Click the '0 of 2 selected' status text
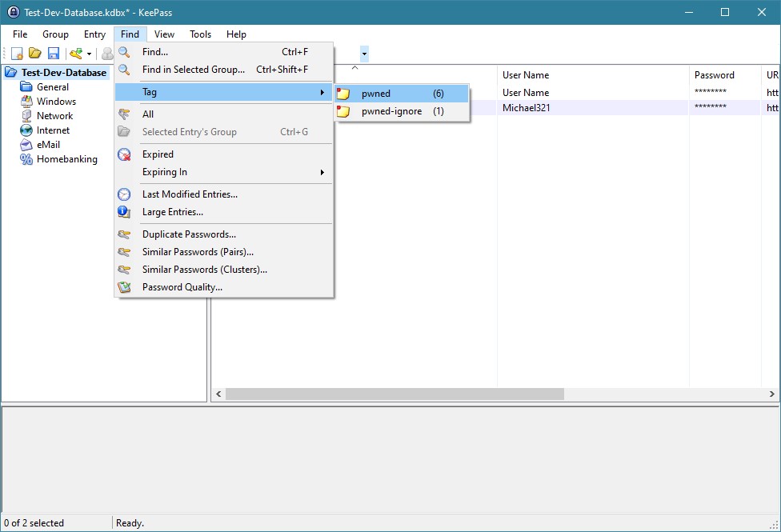The width and height of the screenshot is (781, 532). coord(34,523)
